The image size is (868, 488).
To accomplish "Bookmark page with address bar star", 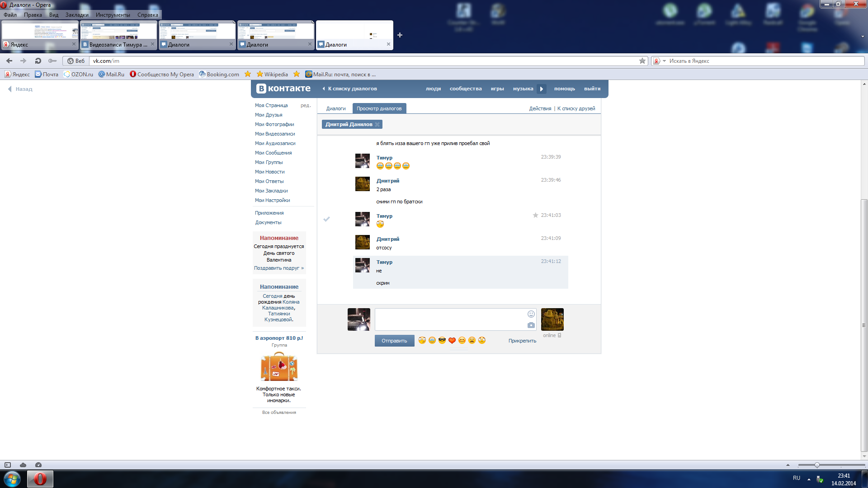I will [x=642, y=61].
